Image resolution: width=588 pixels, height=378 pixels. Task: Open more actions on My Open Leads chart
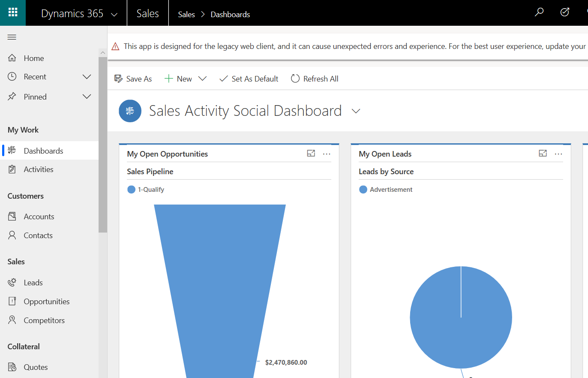tap(558, 153)
